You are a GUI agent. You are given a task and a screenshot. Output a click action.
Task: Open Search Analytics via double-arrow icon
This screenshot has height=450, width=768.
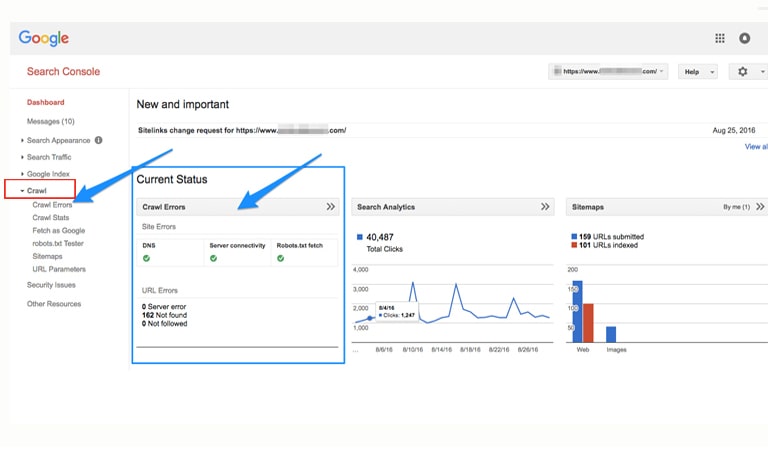(x=545, y=207)
